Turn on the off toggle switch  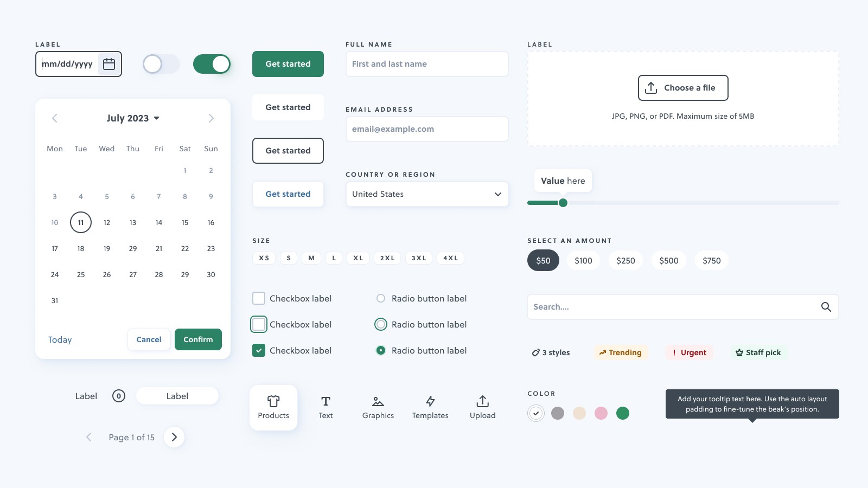(x=161, y=64)
